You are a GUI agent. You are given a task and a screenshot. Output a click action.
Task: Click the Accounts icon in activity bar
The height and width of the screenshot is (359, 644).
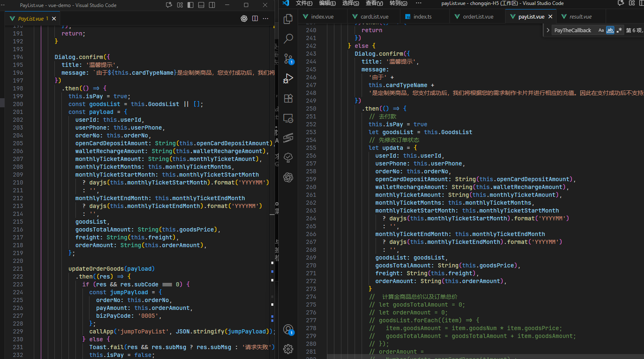(x=288, y=329)
